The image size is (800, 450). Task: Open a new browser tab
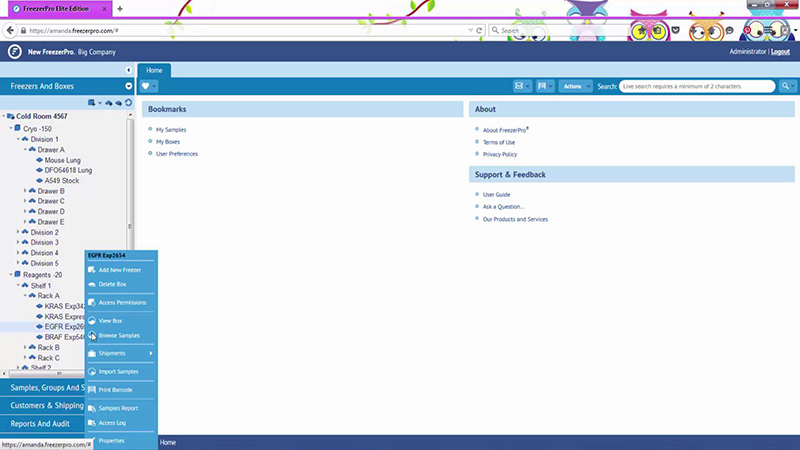[120, 9]
